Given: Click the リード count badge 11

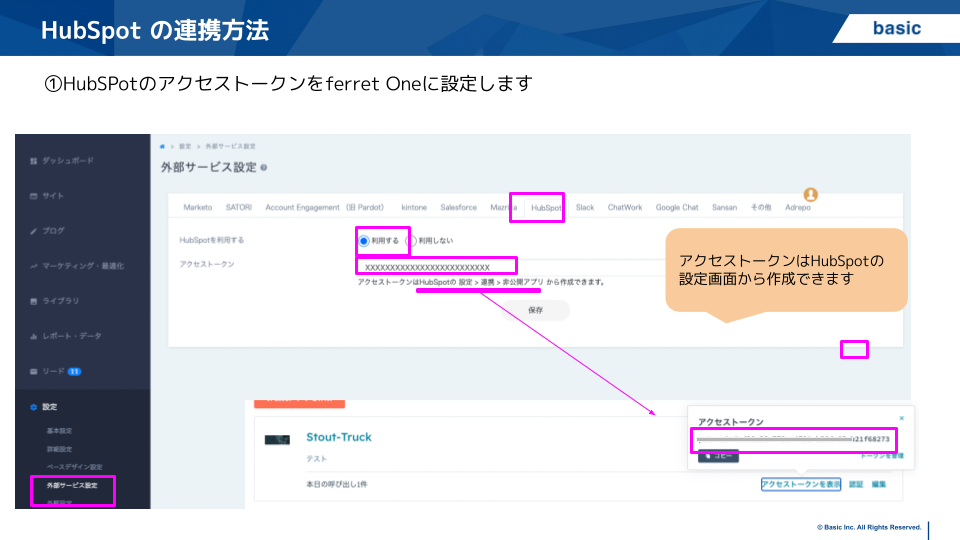Looking at the screenshot, I should [x=74, y=372].
